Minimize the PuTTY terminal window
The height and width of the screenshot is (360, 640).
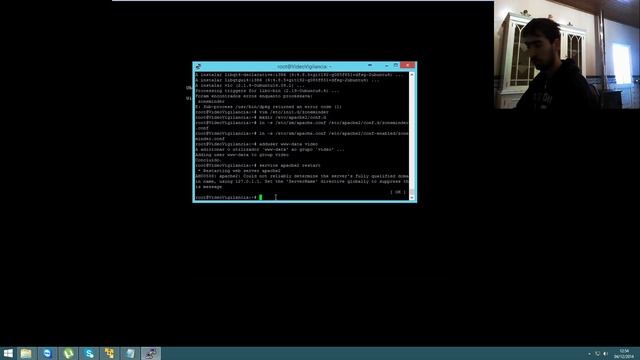387,66
